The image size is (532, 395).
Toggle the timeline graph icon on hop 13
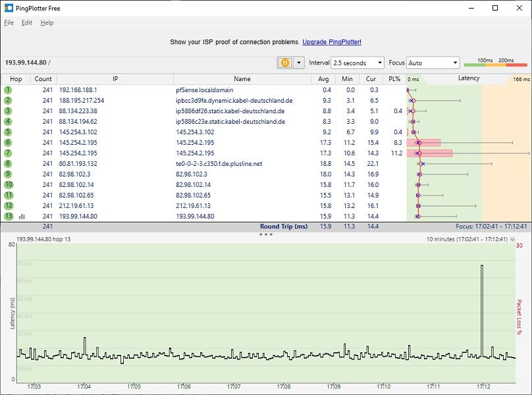(x=22, y=217)
